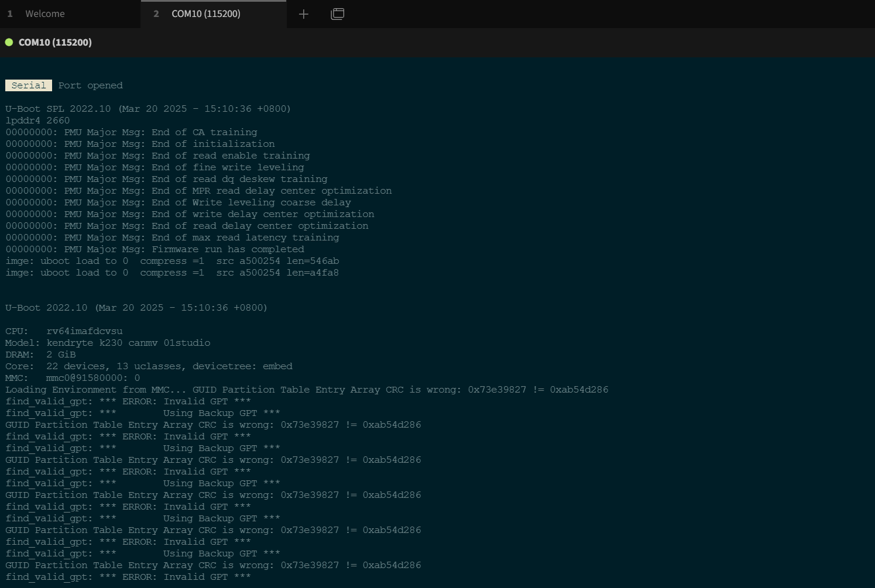Screen dimensions: 875x588
Task: Click the 'End of write delay center optimization' line
Action: tap(190, 214)
